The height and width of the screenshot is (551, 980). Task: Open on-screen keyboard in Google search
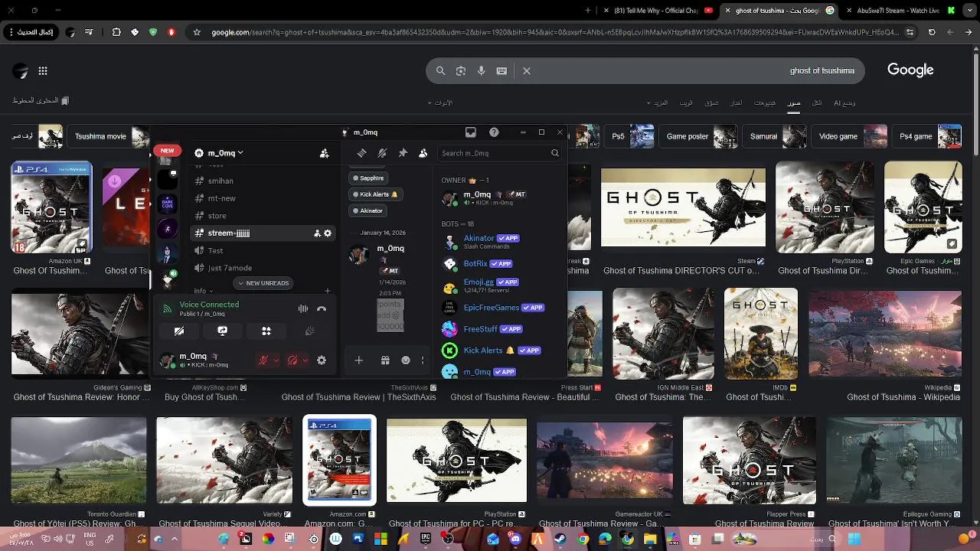click(501, 70)
